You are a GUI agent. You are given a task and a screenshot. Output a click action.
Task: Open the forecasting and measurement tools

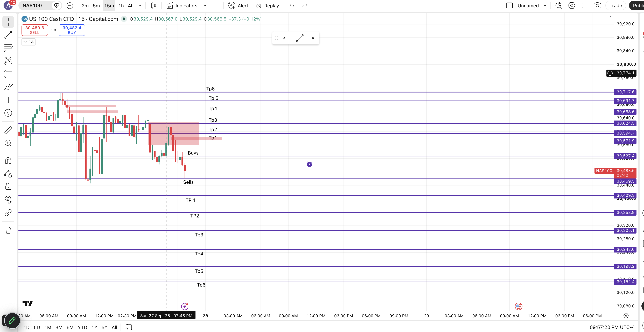coord(8,74)
